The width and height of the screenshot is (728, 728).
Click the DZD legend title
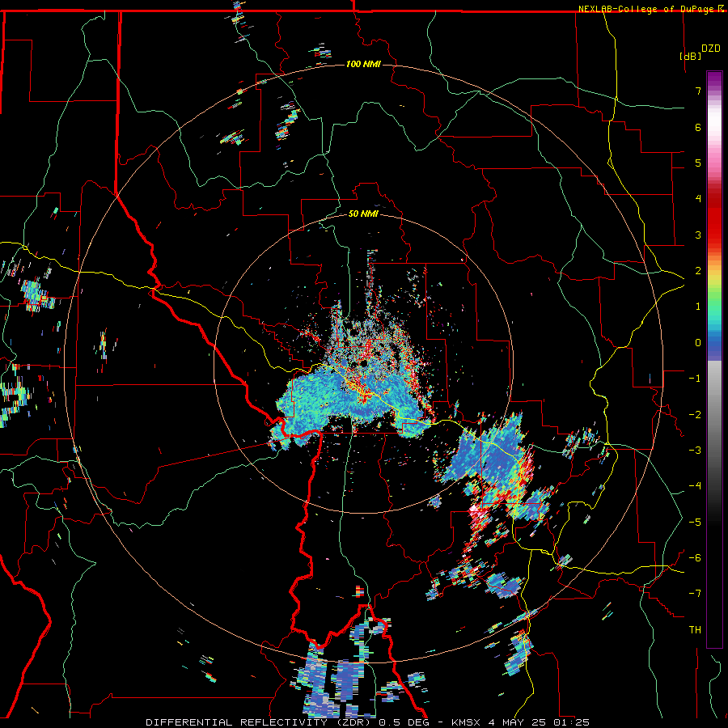[711, 49]
